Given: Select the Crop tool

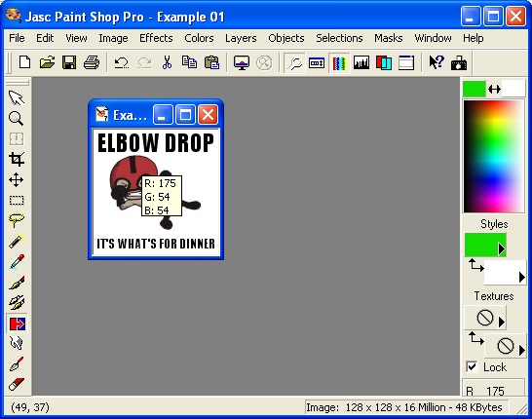Looking at the screenshot, I should (x=17, y=159).
